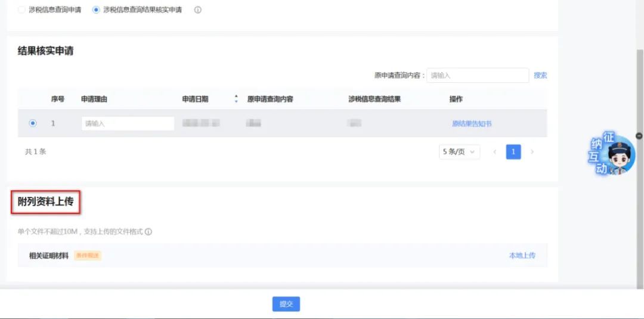Go to previous page arrow
This screenshot has height=319, width=644.
tap(495, 152)
